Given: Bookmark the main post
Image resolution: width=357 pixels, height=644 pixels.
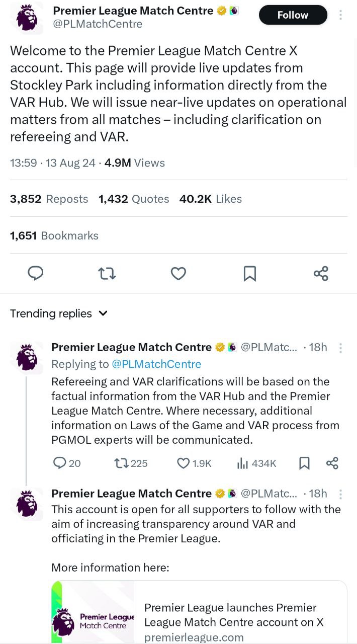Looking at the screenshot, I should pos(249,273).
